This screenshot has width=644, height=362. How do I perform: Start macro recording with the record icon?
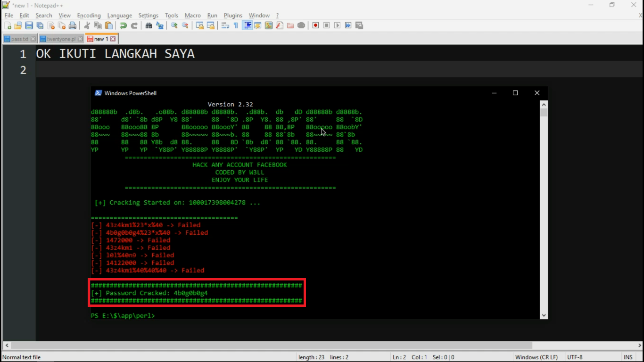[315, 25]
